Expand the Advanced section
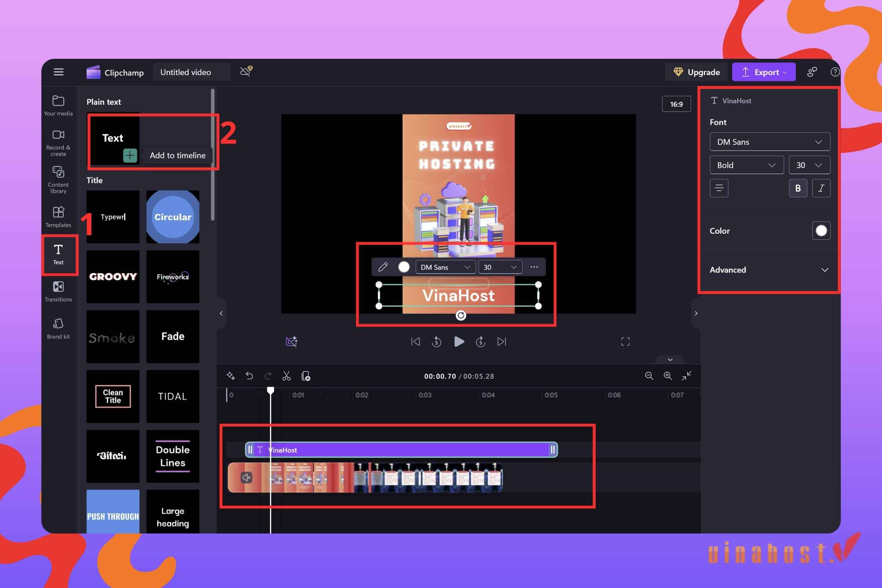This screenshot has width=882, height=588. point(769,270)
